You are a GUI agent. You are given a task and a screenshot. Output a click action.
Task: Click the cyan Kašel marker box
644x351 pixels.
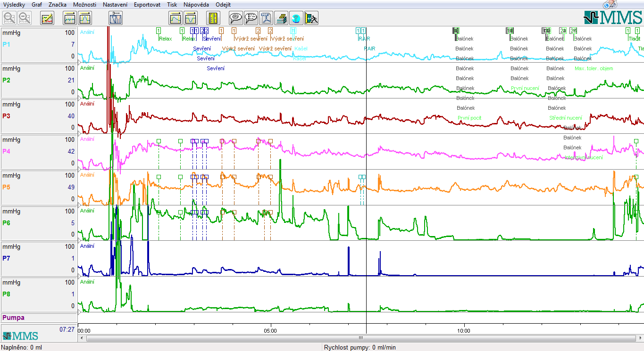(293, 30)
